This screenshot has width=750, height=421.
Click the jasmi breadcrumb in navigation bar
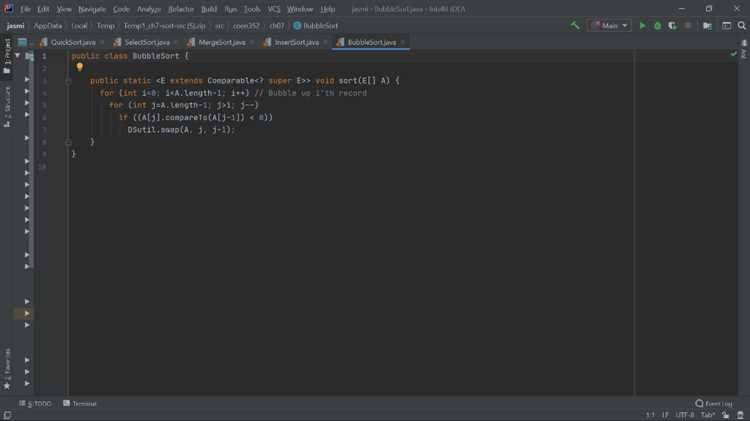click(15, 26)
